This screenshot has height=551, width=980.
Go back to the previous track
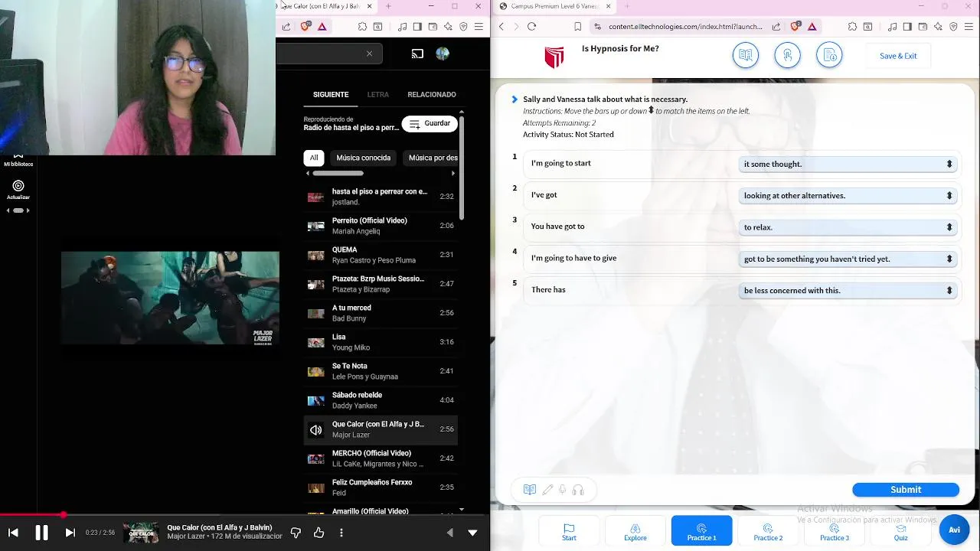click(x=13, y=533)
